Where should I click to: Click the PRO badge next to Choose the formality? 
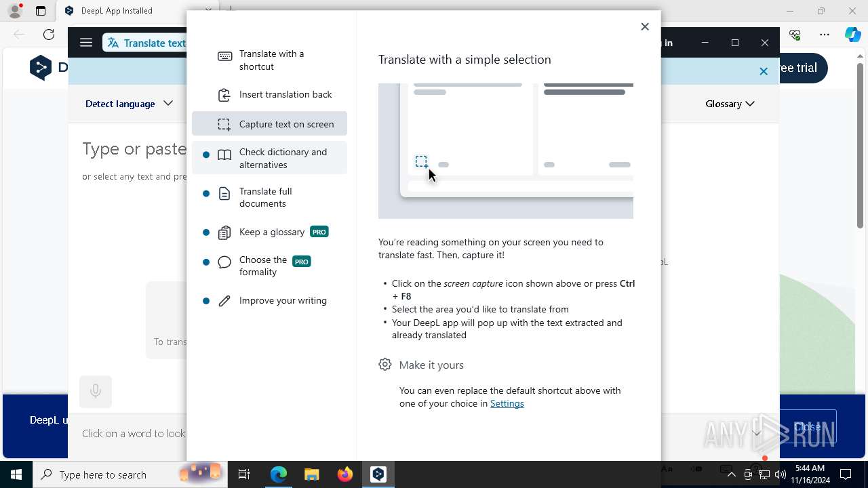302,261
